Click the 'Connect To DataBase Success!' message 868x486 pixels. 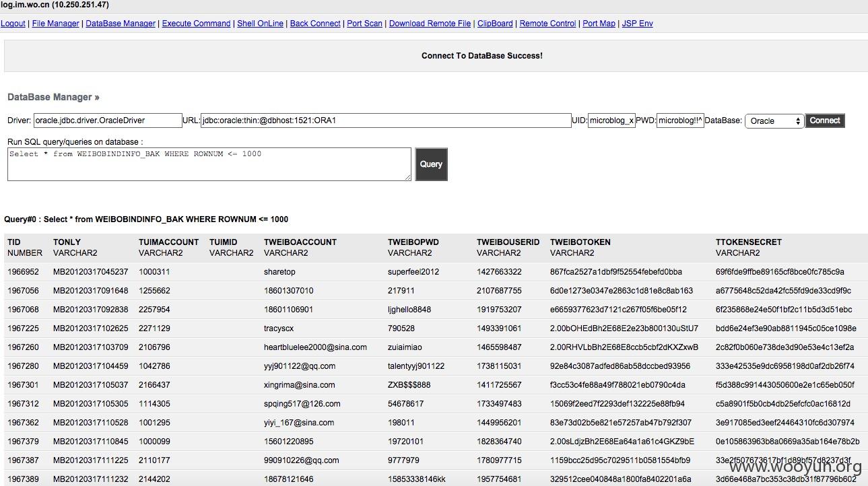tap(482, 56)
